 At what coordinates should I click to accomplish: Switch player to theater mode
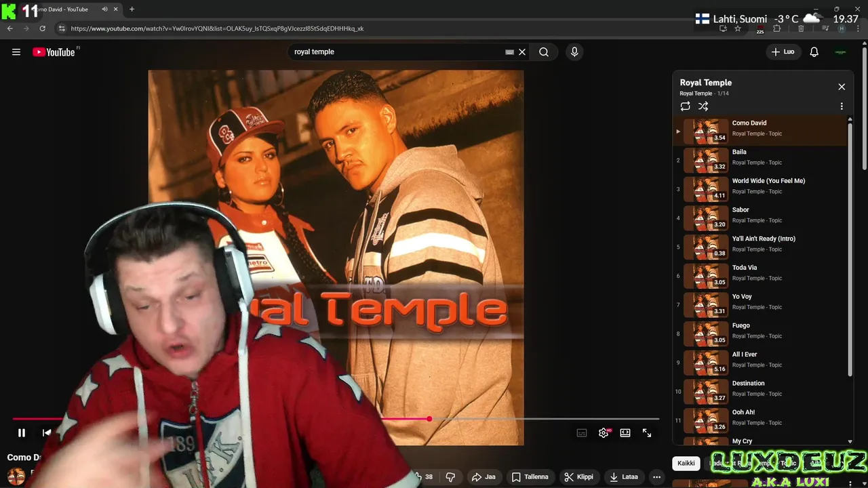click(x=625, y=433)
